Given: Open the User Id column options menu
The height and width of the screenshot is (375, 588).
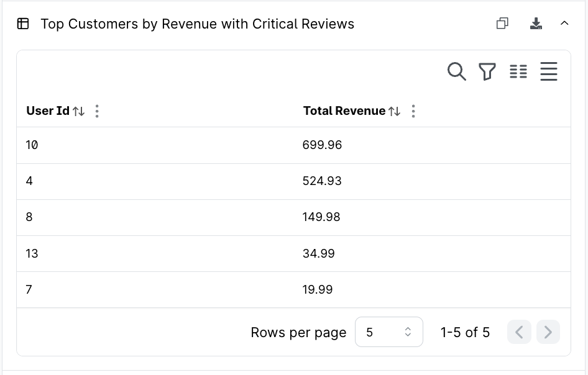Looking at the screenshot, I should [96, 111].
